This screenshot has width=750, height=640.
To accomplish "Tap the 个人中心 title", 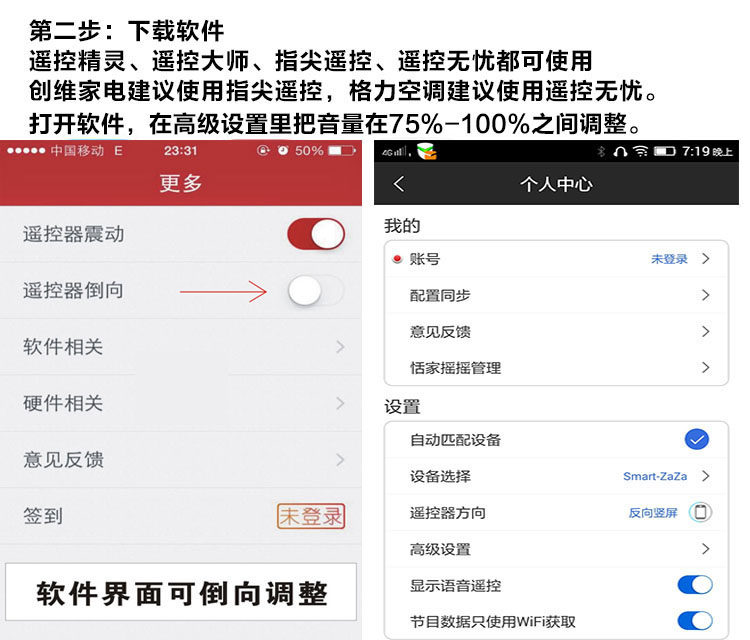I will [556, 184].
